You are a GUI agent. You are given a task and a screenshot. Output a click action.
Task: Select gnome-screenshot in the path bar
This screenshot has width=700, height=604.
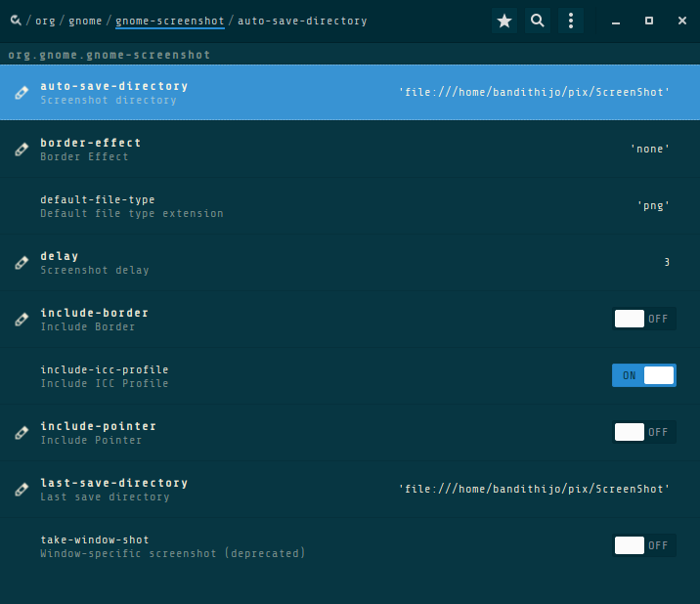pyautogui.click(x=169, y=21)
